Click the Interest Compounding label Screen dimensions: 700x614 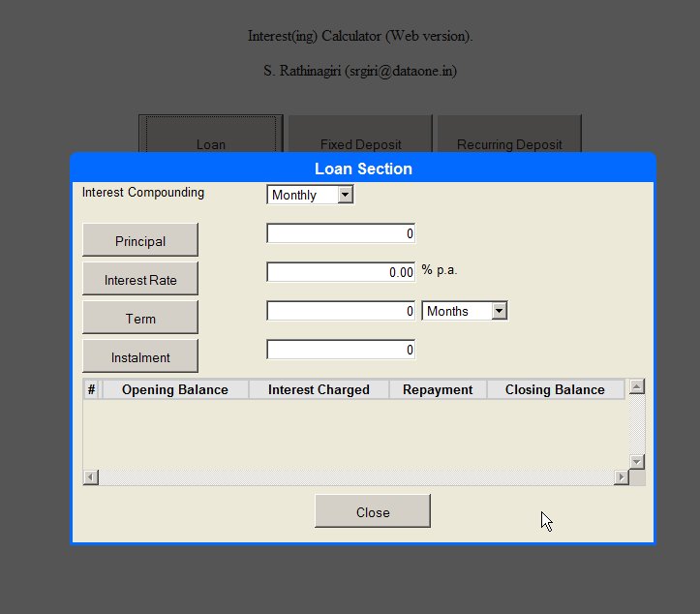143,192
